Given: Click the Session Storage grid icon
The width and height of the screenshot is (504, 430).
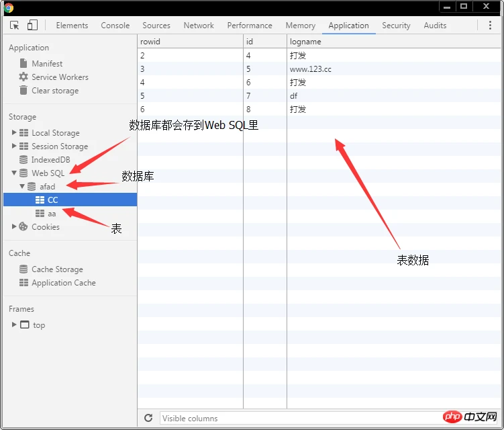Looking at the screenshot, I should point(23,146).
